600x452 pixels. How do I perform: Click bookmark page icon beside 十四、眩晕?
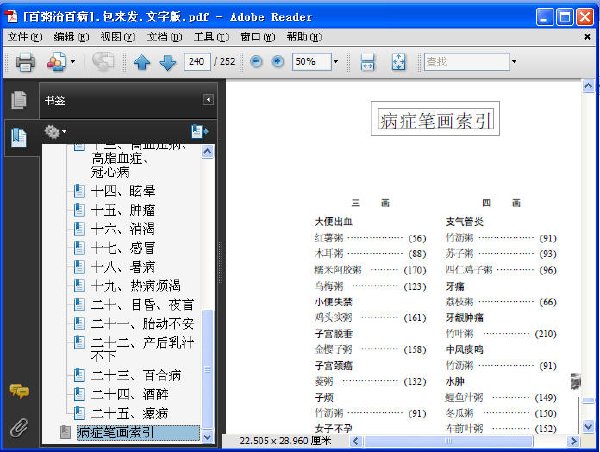coord(79,191)
